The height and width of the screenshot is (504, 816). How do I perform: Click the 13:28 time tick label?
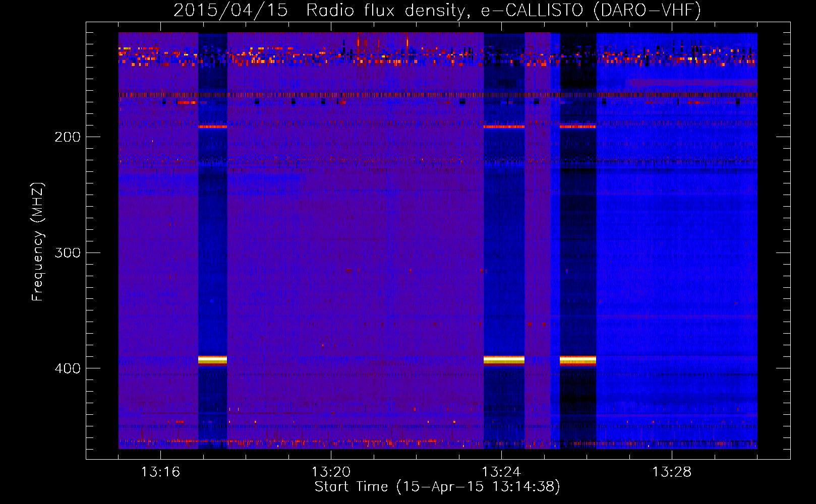point(672,472)
